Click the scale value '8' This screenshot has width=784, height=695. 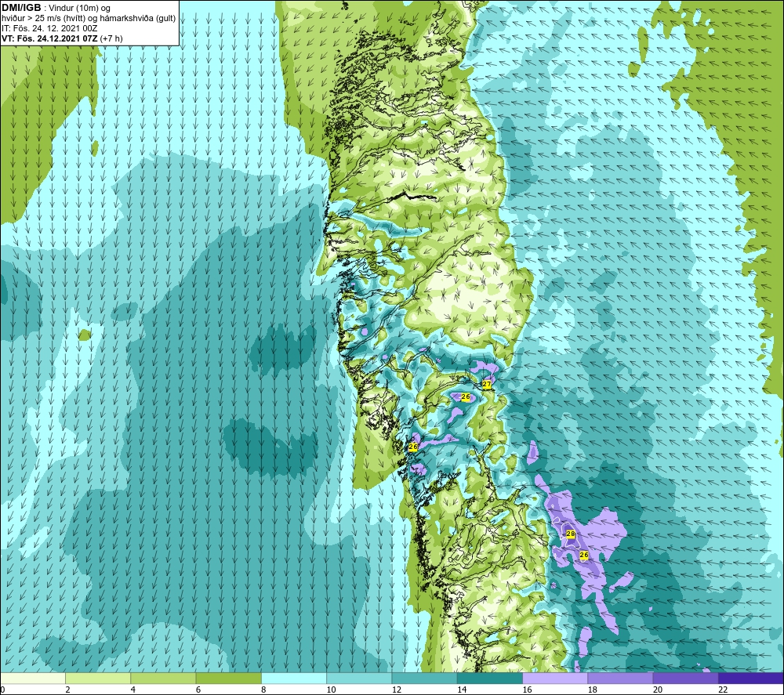[263, 690]
